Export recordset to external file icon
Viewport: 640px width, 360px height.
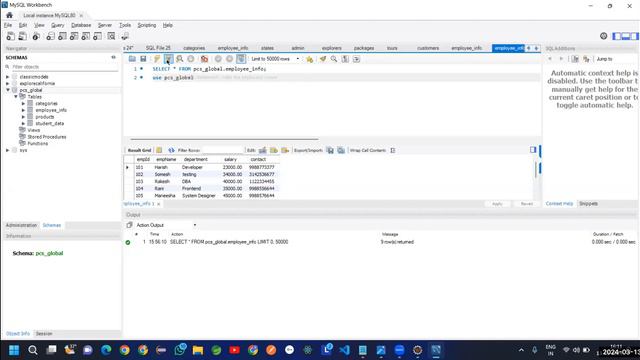click(330, 150)
